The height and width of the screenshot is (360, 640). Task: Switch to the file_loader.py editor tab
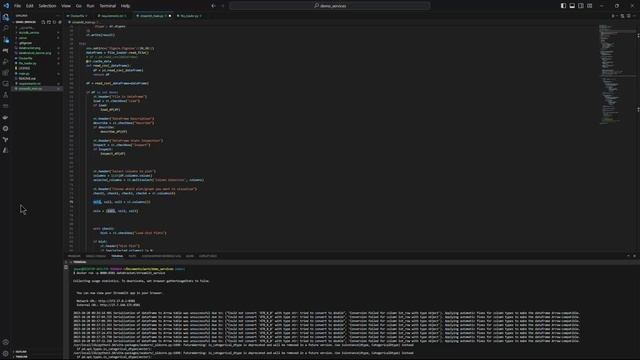pyautogui.click(x=189, y=16)
